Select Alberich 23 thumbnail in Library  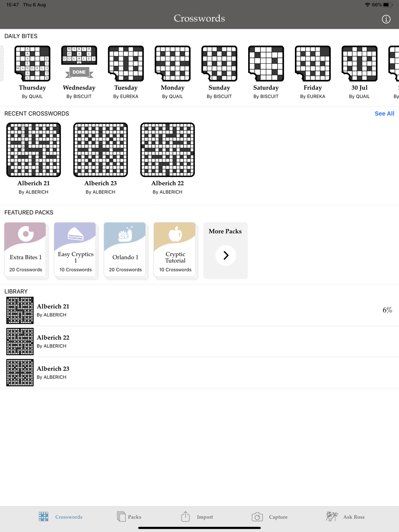pos(20,372)
